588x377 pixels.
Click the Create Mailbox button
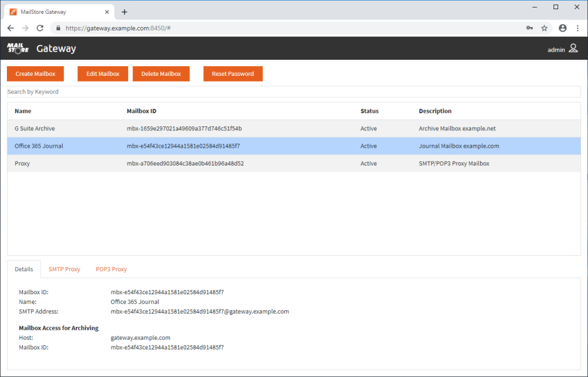tap(35, 74)
